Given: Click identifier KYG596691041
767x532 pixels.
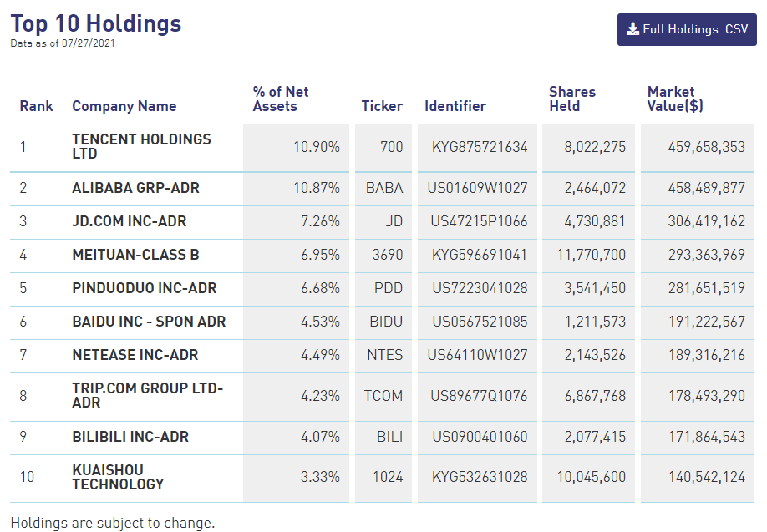Looking at the screenshot, I should tap(480, 254).
